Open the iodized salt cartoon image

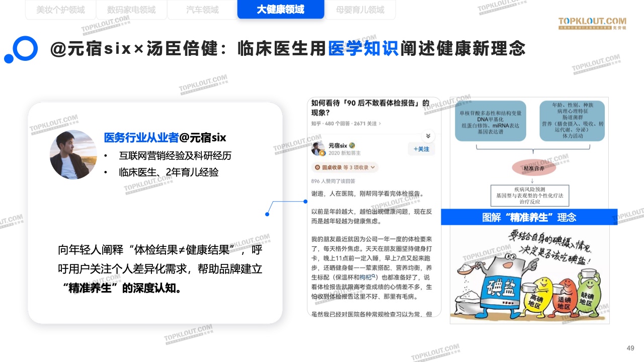[x=529, y=274]
